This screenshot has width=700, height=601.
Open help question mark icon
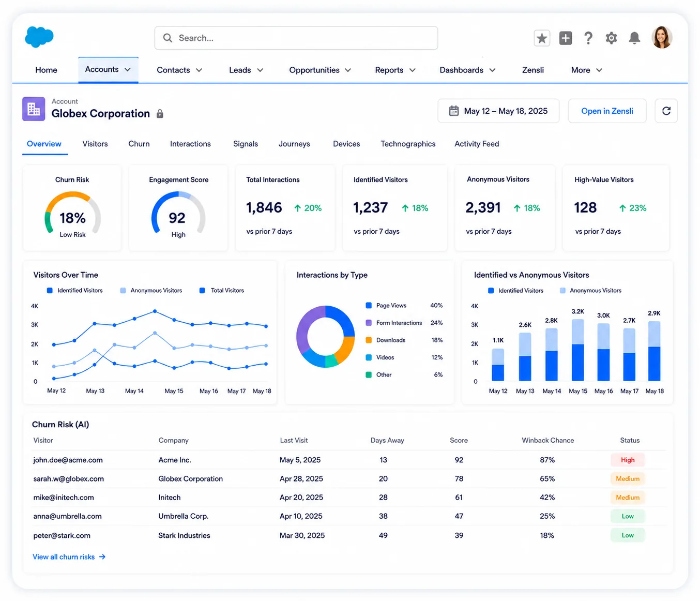pos(588,38)
